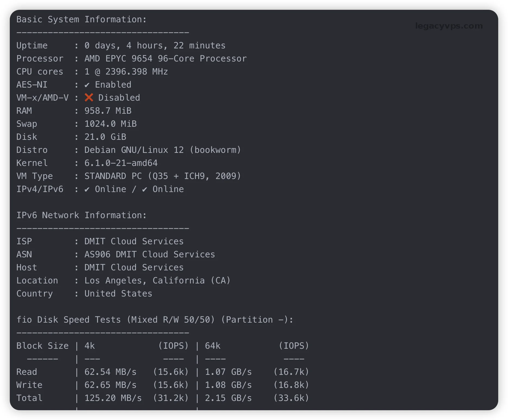Click the Swap value 1024.0 MiB

point(110,124)
